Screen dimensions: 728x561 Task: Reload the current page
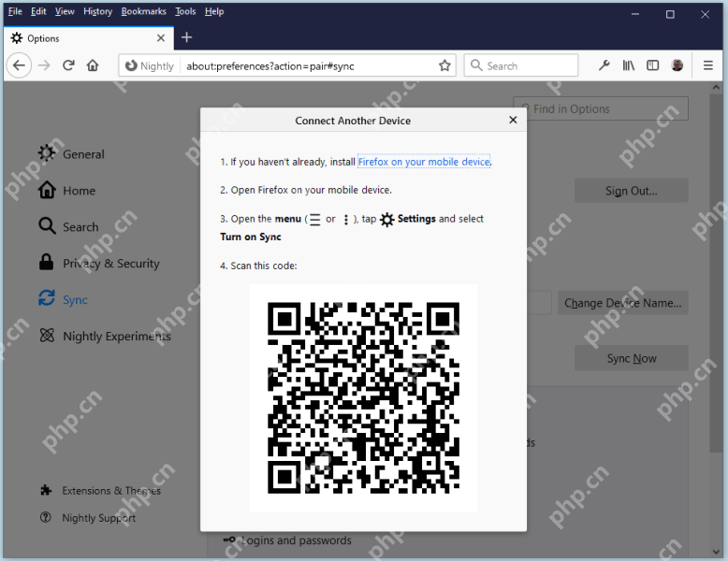click(x=68, y=65)
